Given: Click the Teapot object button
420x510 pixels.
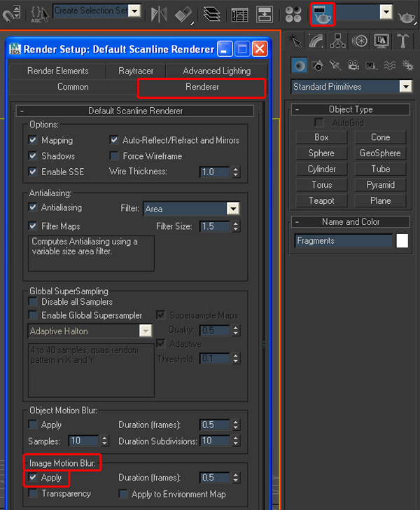Looking at the screenshot, I should [321, 200].
